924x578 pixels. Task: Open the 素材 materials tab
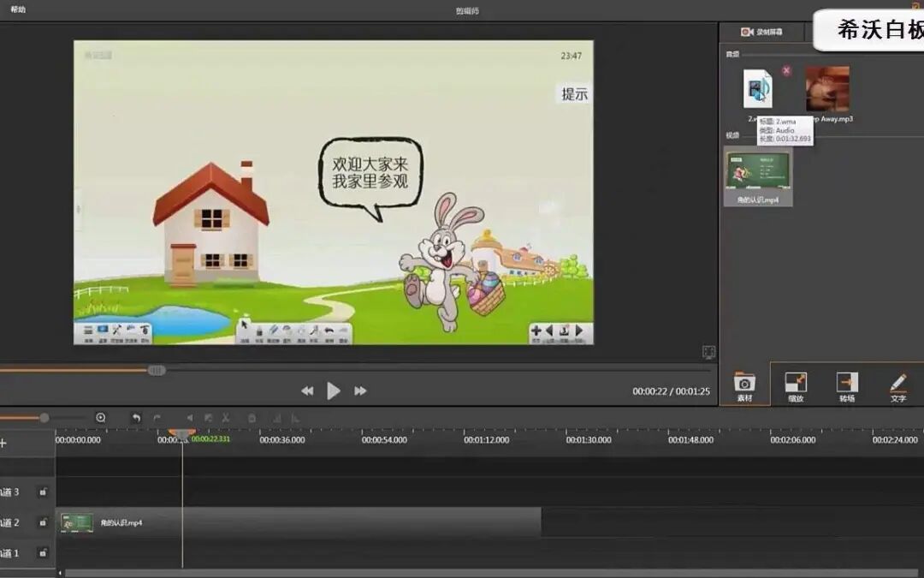click(x=745, y=387)
